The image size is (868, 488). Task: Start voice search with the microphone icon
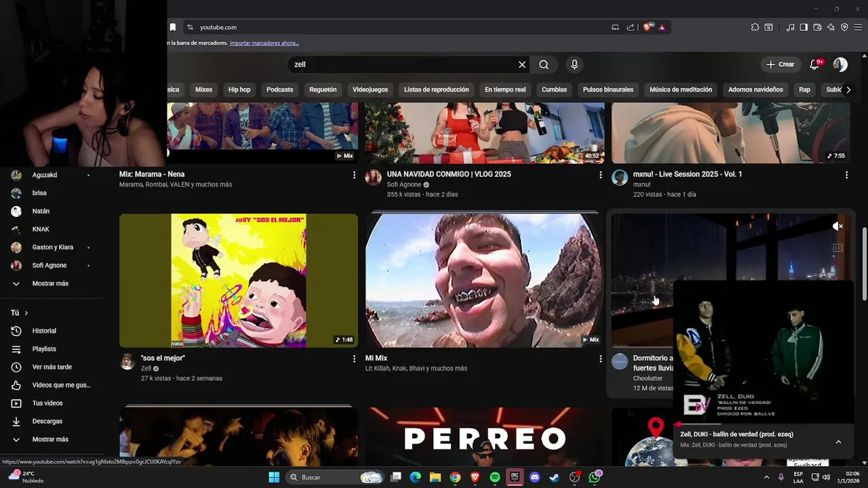click(574, 64)
